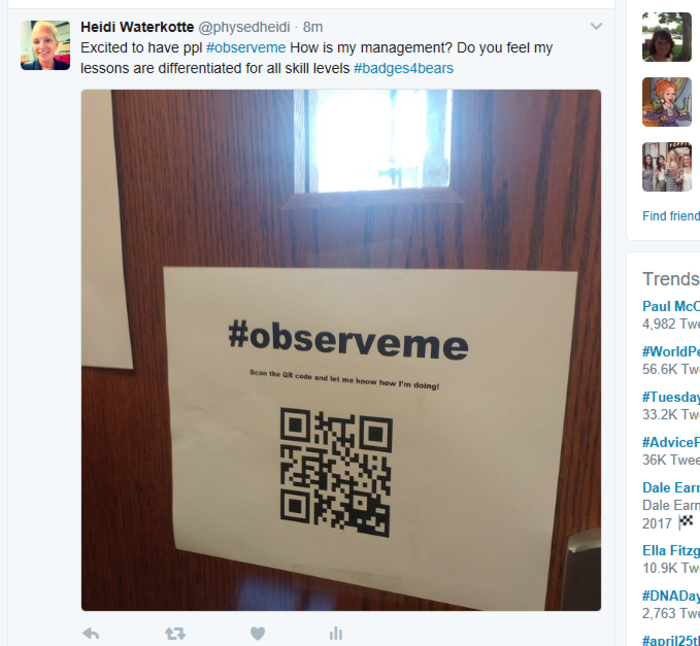Retweet the #observeme post
Screen dimensions: 700x646
175,633
